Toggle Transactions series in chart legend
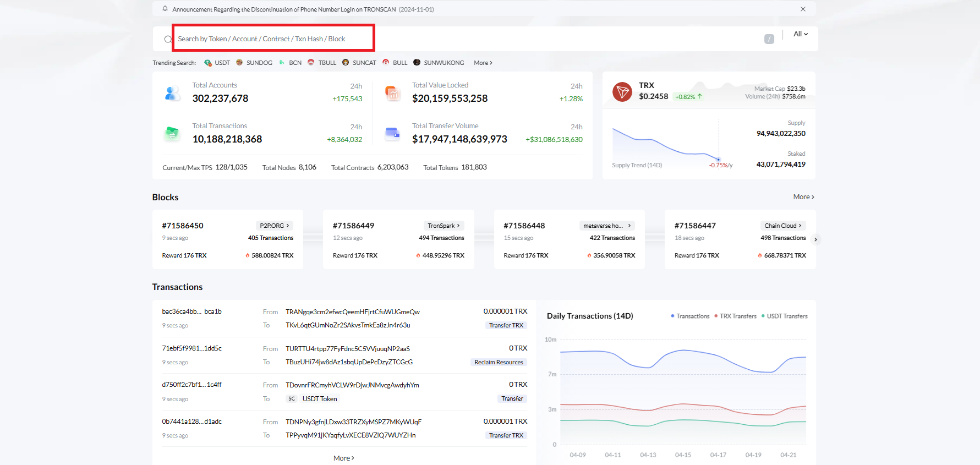Viewport: 980px width, 465px height. click(x=690, y=316)
